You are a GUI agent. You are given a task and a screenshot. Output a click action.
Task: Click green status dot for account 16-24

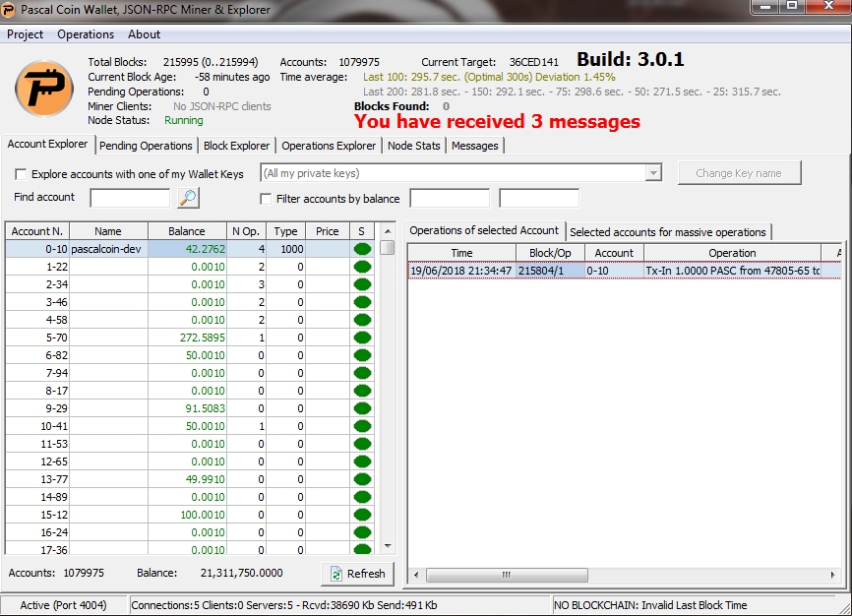362,532
